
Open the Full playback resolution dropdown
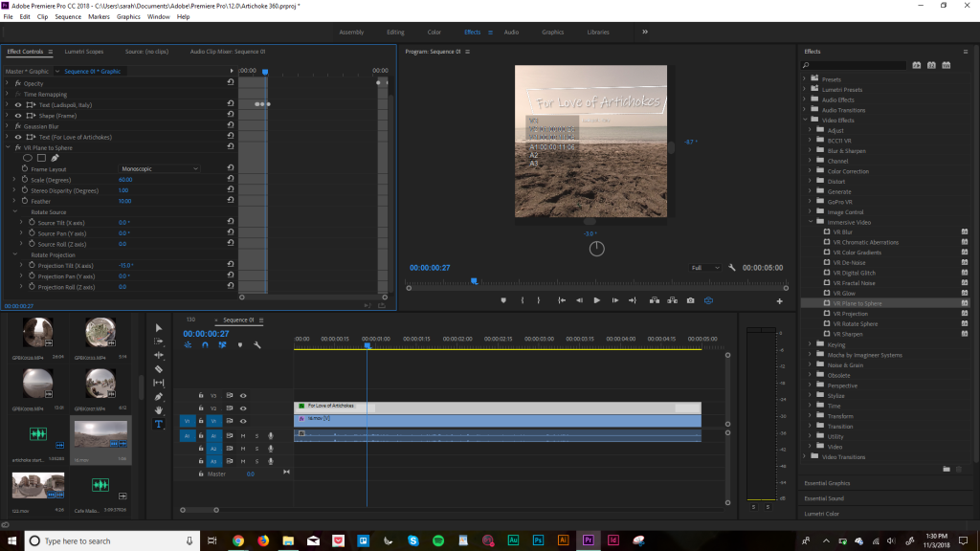pyautogui.click(x=705, y=268)
